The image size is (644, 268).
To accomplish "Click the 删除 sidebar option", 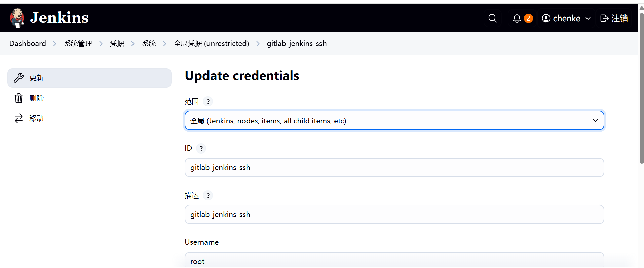I will [x=36, y=98].
